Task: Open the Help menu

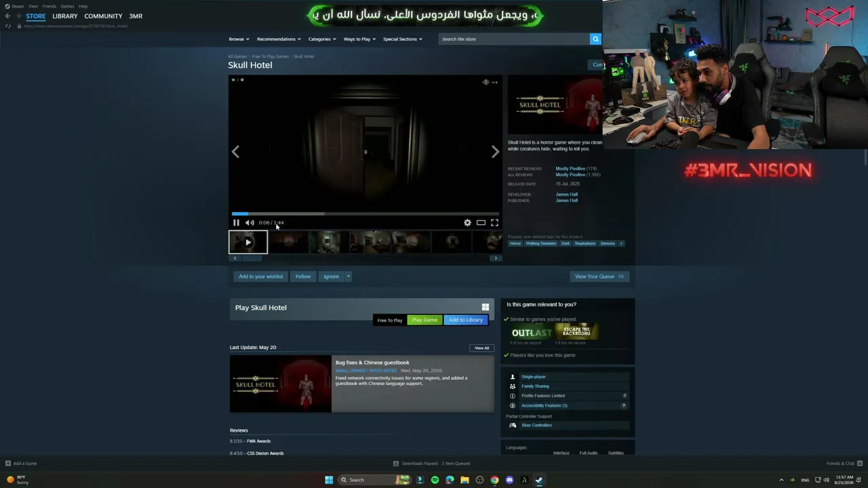Action: pyautogui.click(x=83, y=6)
